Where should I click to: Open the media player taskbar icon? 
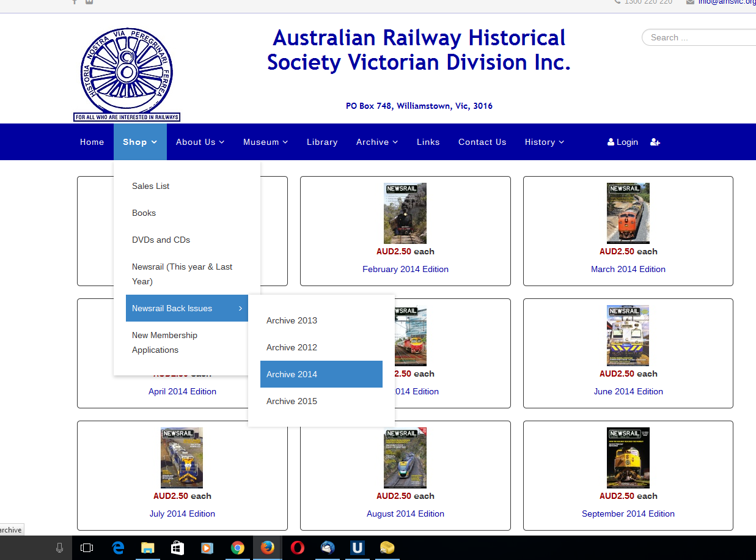coord(207,548)
